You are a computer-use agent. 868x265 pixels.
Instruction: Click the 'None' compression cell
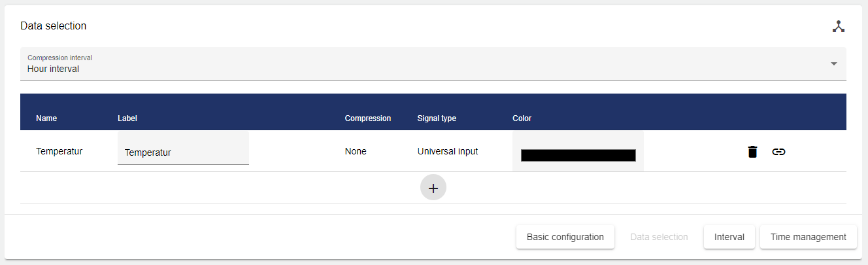click(356, 151)
